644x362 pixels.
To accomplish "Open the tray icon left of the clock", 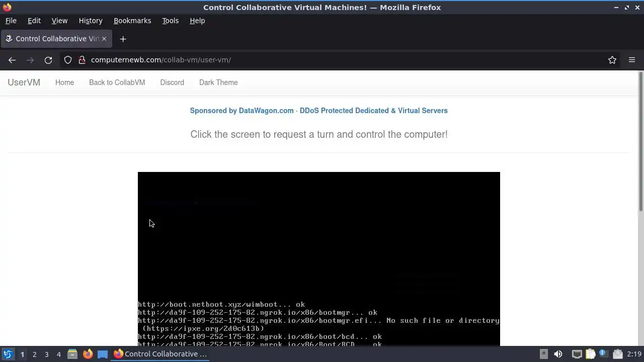I will [x=618, y=354].
